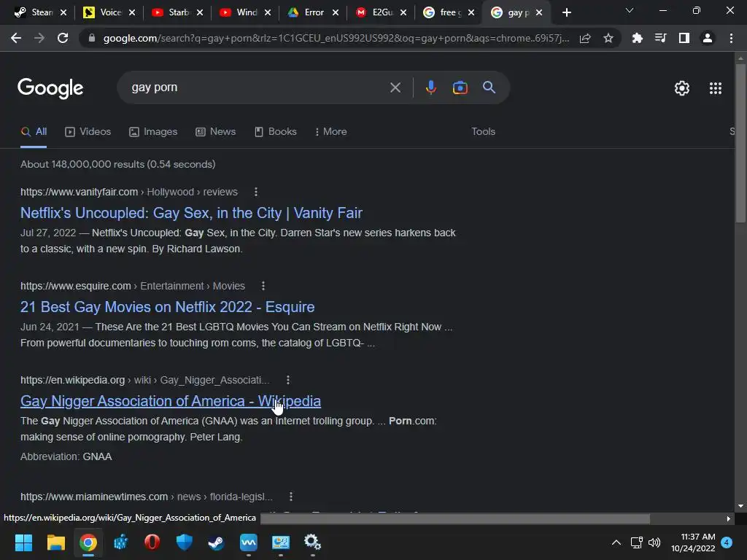Select the News search filter

[x=216, y=131]
